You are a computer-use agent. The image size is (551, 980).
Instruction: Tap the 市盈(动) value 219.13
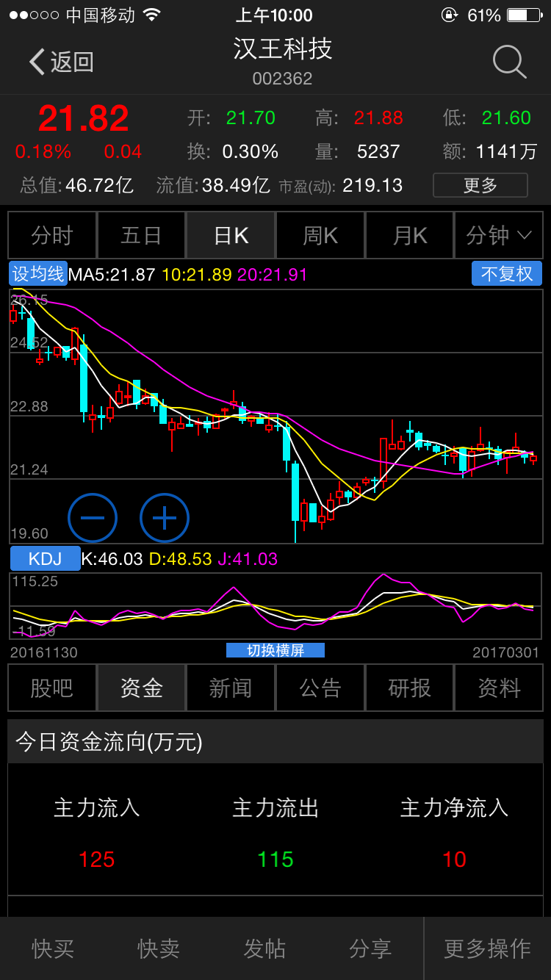(x=372, y=185)
